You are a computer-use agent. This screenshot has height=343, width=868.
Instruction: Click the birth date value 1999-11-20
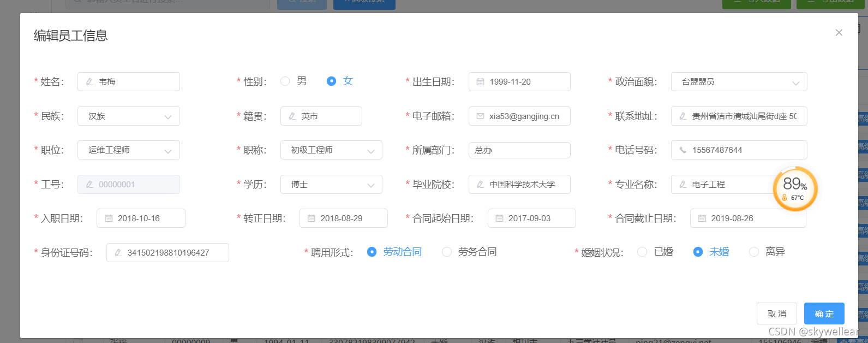(510, 82)
